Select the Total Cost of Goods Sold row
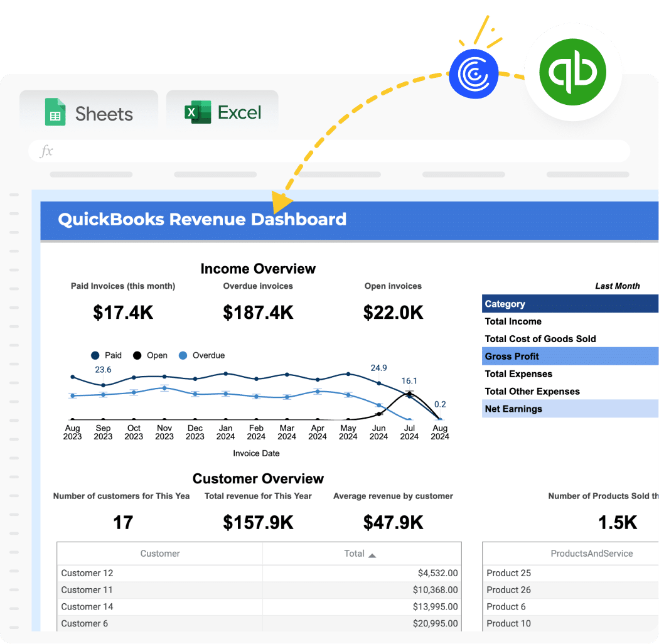 click(x=571, y=339)
